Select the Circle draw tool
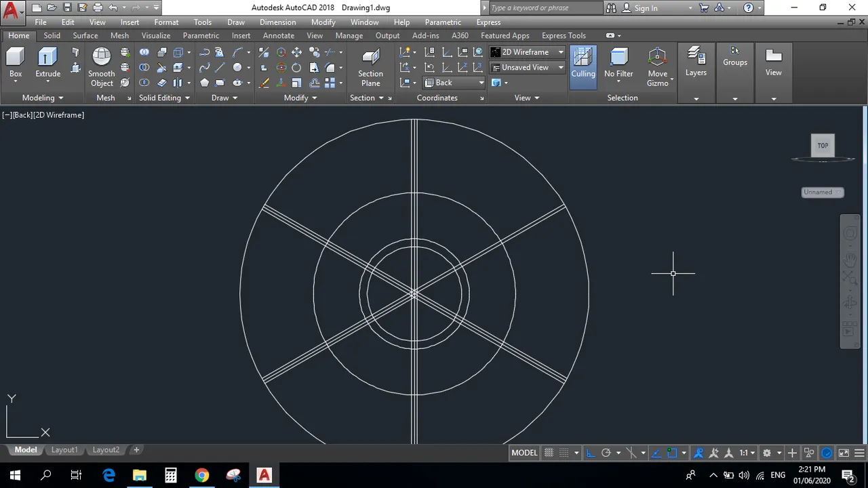Image resolution: width=868 pixels, height=488 pixels. [x=237, y=67]
